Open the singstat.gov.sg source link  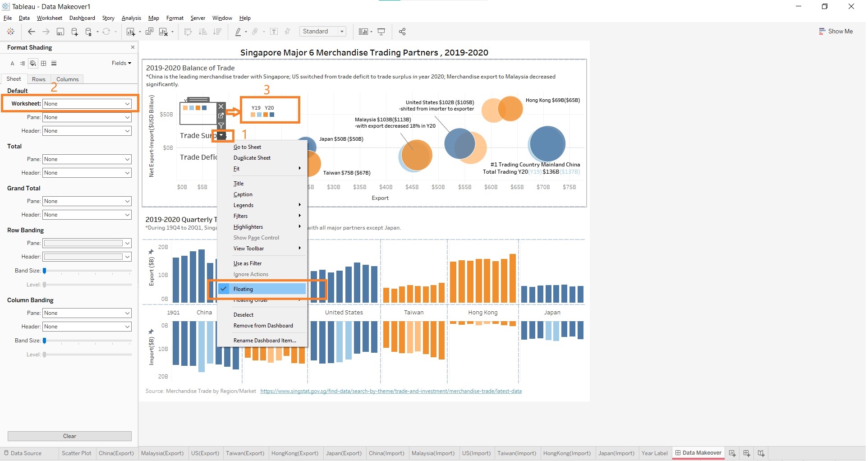point(391,391)
